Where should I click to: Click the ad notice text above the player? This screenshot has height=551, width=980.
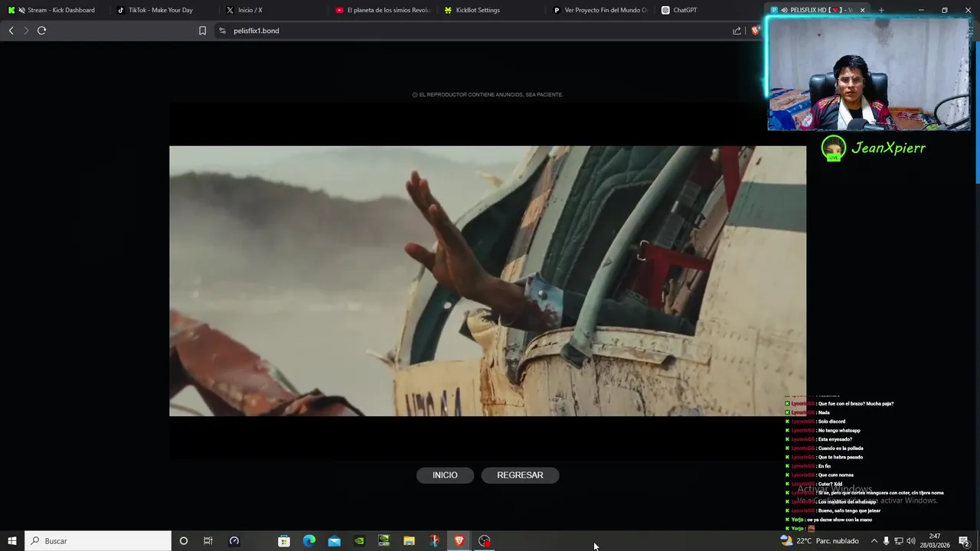[x=488, y=95]
